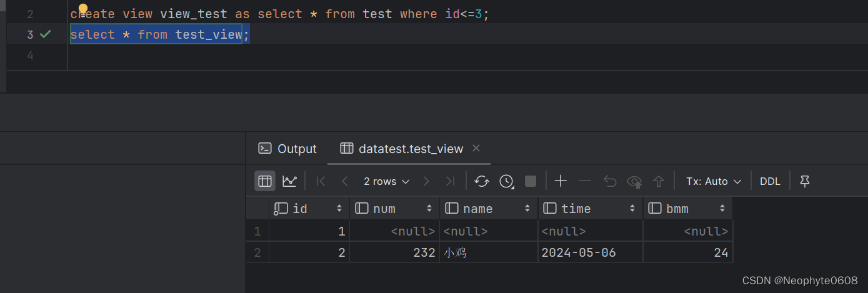
Task: Click the add row plus icon
Action: (x=561, y=181)
